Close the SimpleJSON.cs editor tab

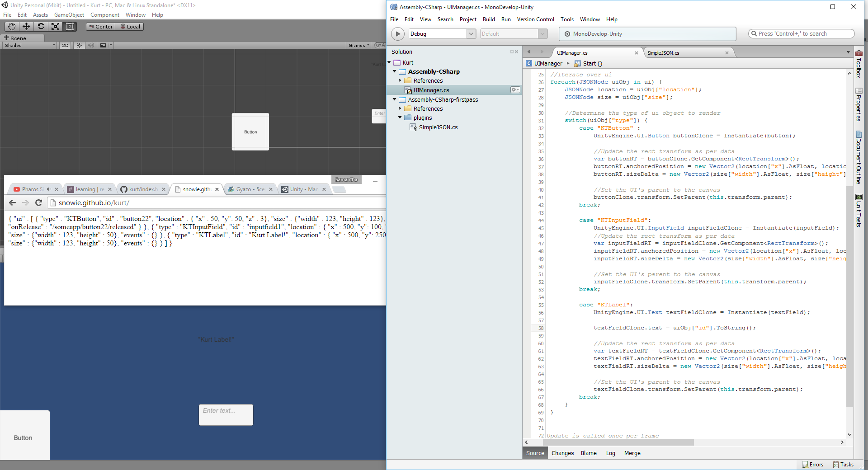click(x=727, y=53)
